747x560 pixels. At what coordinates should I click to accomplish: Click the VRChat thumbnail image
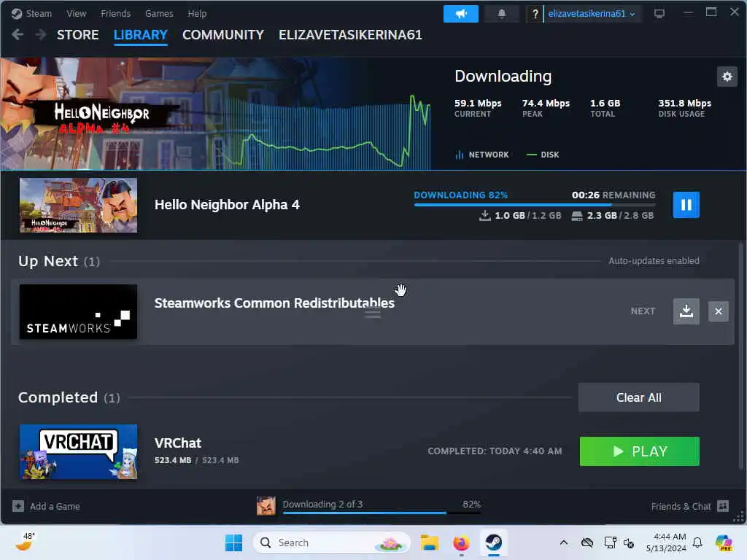coord(78,451)
